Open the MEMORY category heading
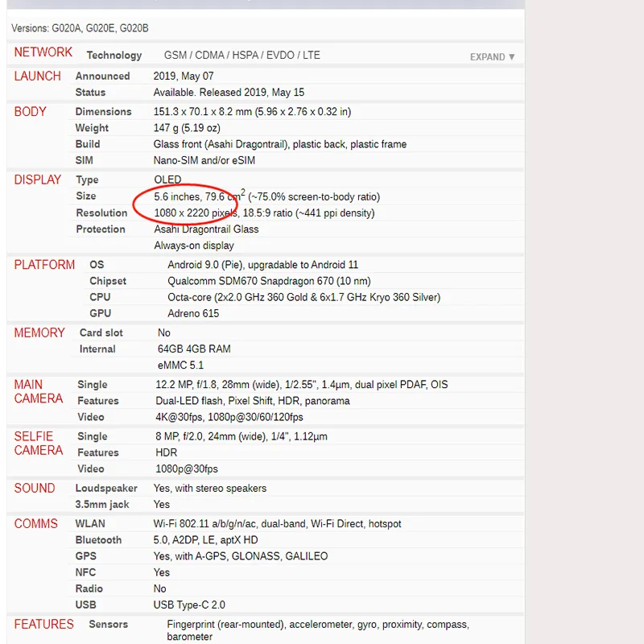644x644 pixels. point(39,332)
